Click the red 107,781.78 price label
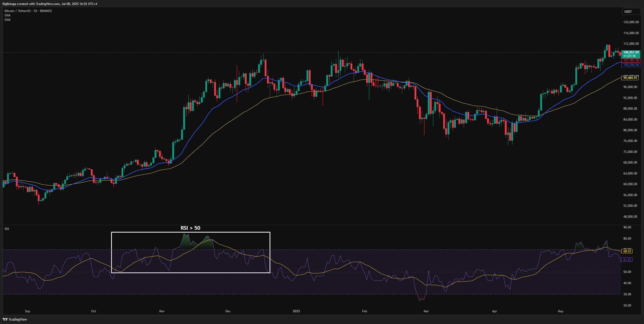 [631, 60]
